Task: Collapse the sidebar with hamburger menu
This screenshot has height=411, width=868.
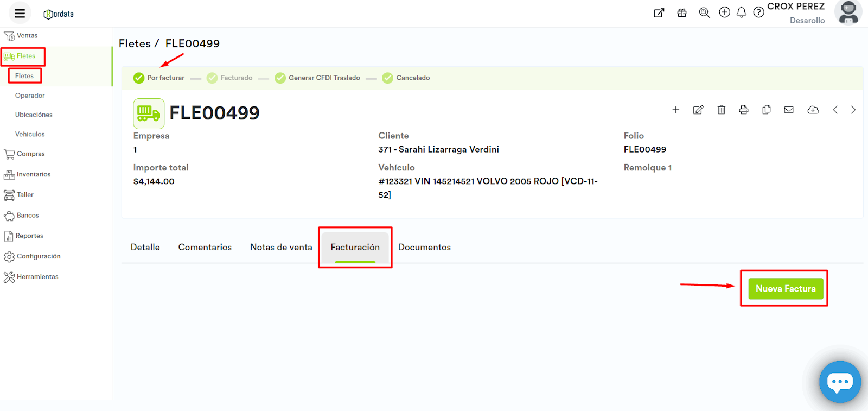Action: 20,14
